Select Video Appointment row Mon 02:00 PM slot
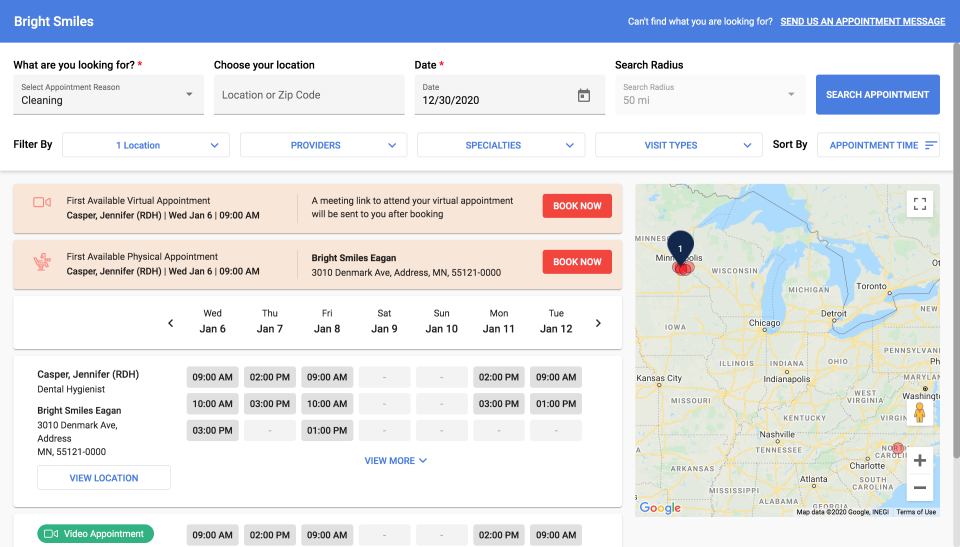This screenshot has width=960, height=547. [x=498, y=535]
